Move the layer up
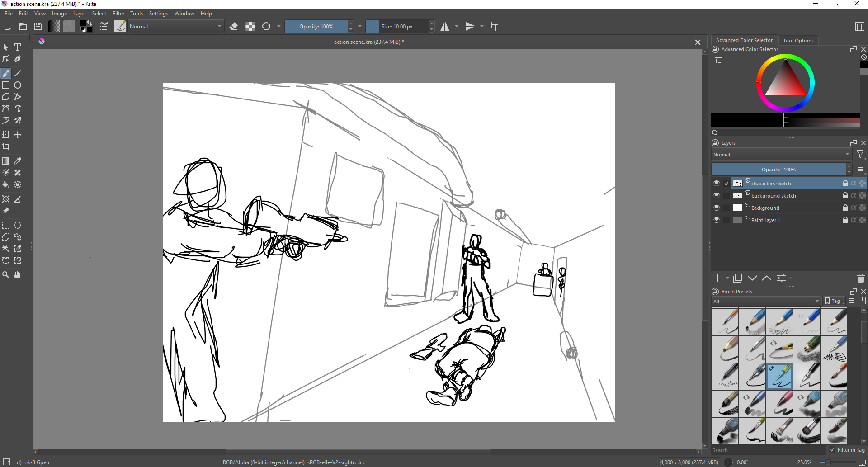Viewport: 868px width, 467px height. [767, 278]
